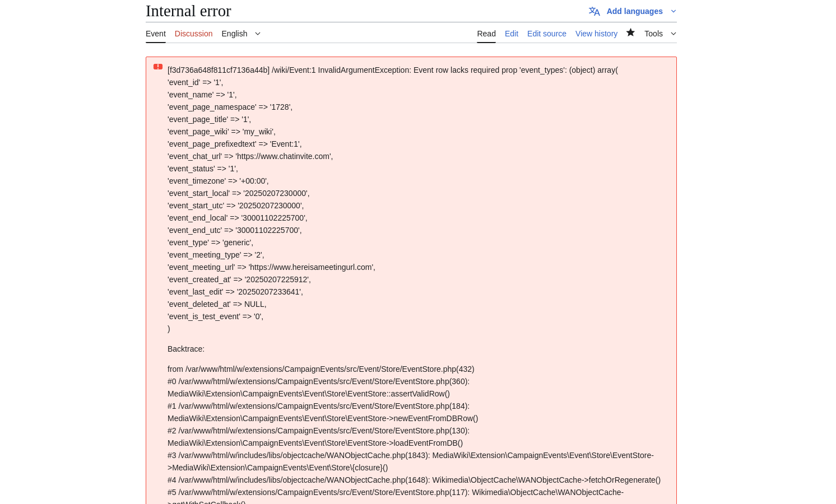This screenshot has height=504, width=836.
Task: Select the Read view tab
Action: [x=486, y=34]
